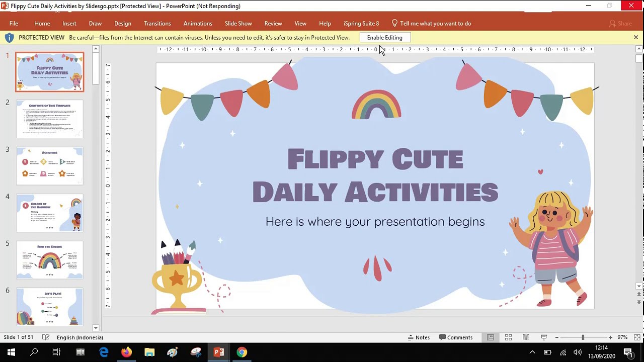Open the Windows Start menu

(11, 352)
